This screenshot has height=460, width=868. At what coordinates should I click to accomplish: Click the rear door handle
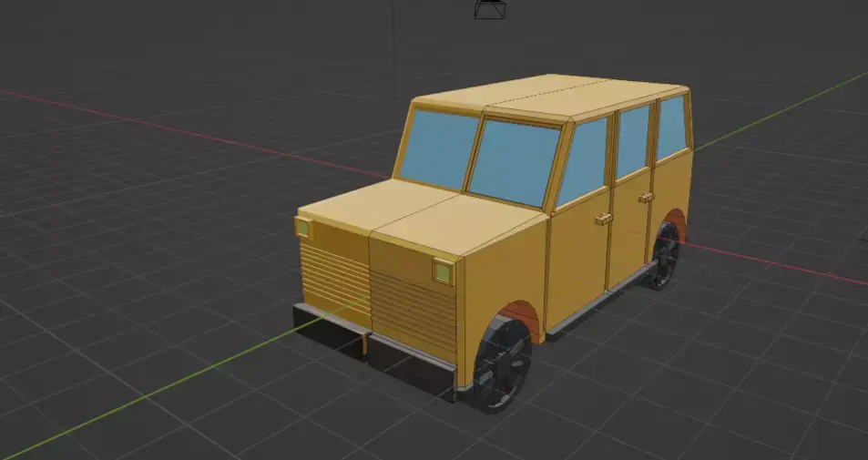(646, 197)
